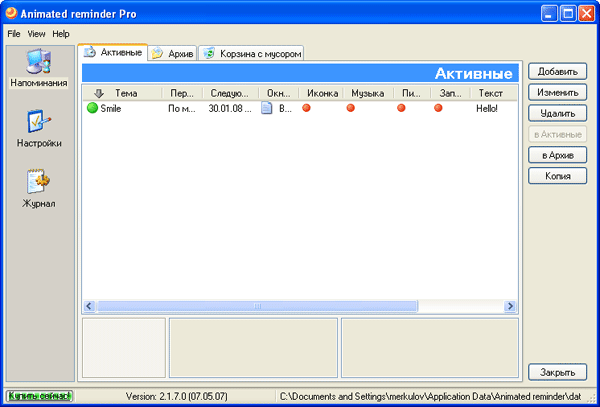
Task: Click the red dot in the Иконка column
Action: coord(306,108)
